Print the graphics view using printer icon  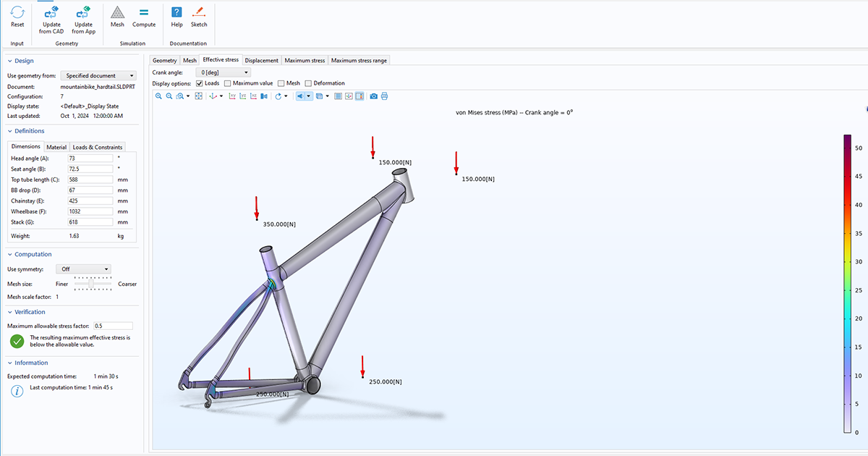(x=384, y=96)
